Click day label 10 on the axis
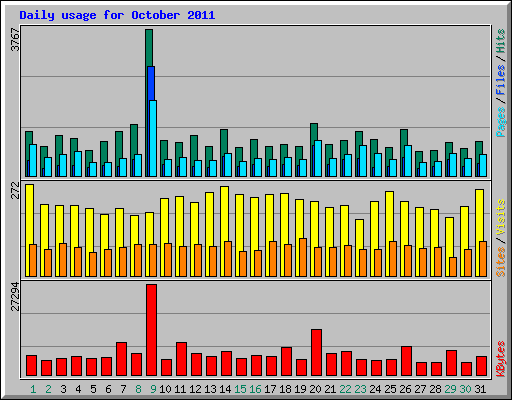The height and width of the screenshot is (400, 512). [x=165, y=389]
